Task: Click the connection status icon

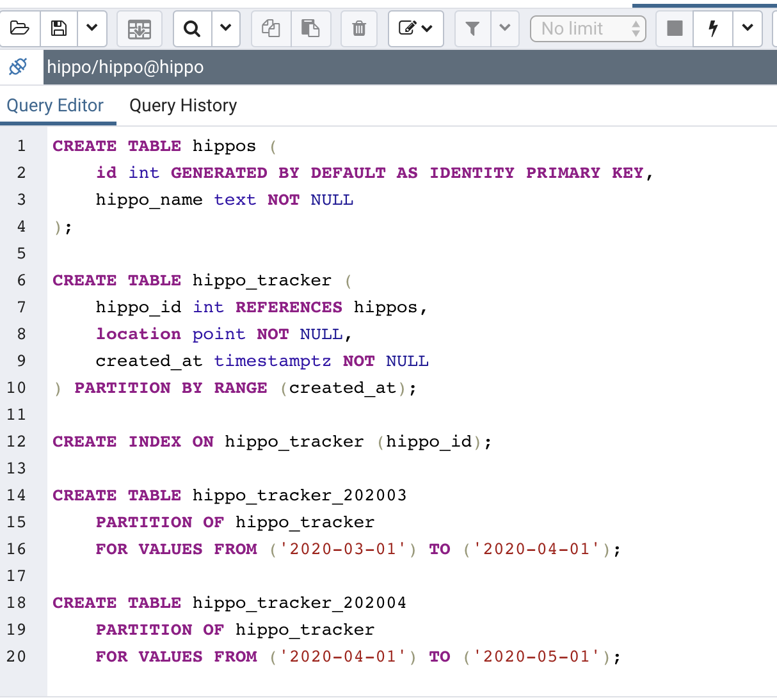Action: [x=18, y=67]
